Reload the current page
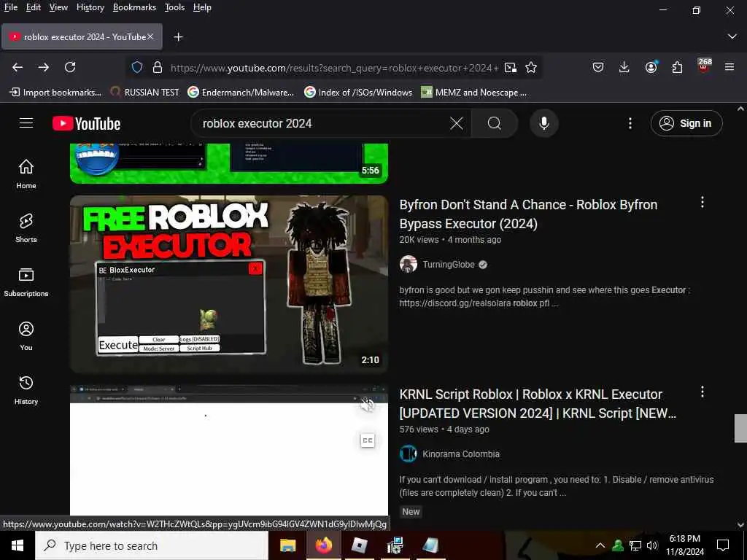The height and width of the screenshot is (560, 747). point(70,67)
